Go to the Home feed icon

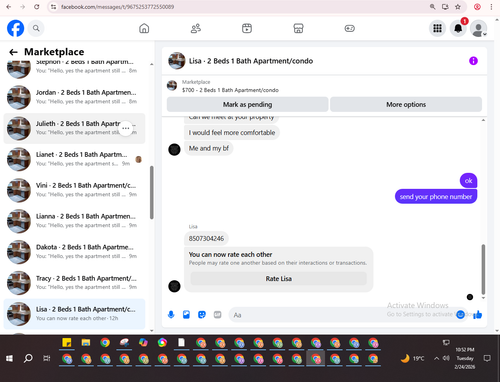[144, 28]
